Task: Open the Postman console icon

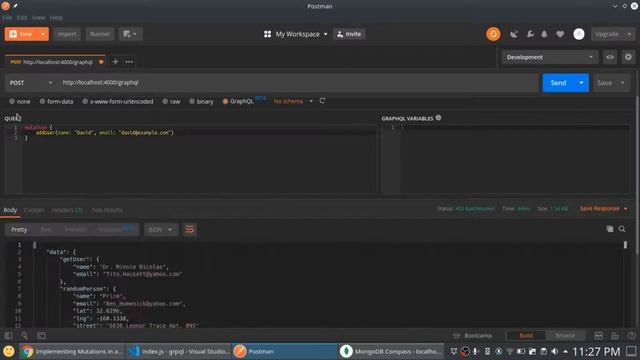Action: pyautogui.click(x=41, y=336)
